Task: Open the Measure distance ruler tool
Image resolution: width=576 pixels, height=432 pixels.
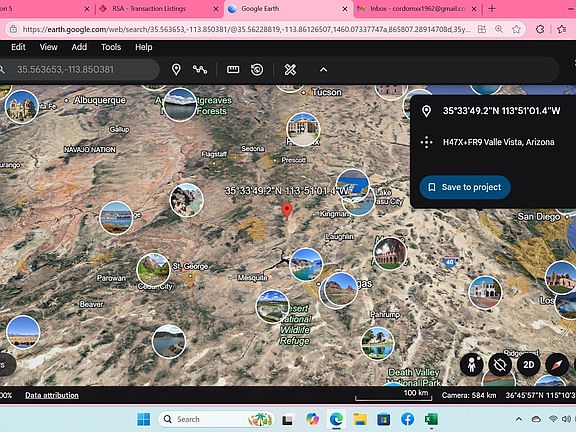Action: (x=233, y=69)
